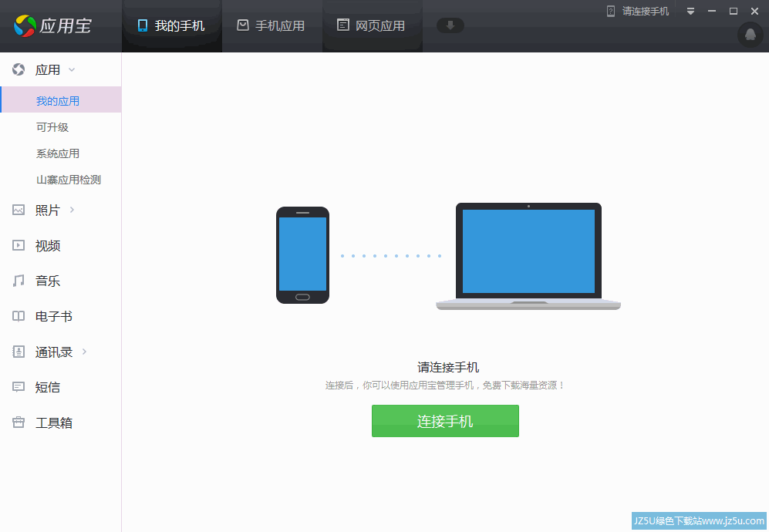769x532 pixels.
Task: Open the 音乐 sidebar entry
Action: click(48, 281)
